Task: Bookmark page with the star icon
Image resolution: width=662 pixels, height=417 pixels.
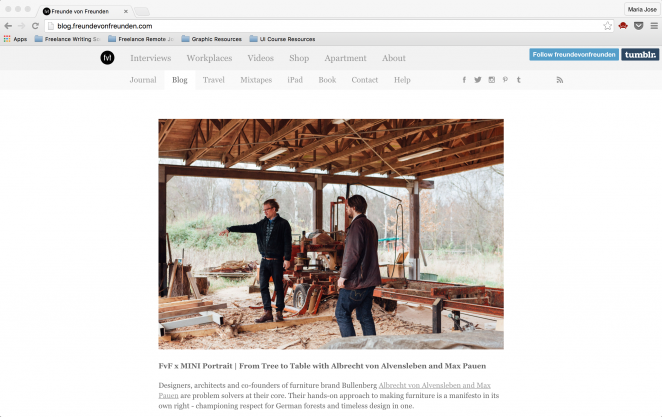Action: (x=607, y=25)
